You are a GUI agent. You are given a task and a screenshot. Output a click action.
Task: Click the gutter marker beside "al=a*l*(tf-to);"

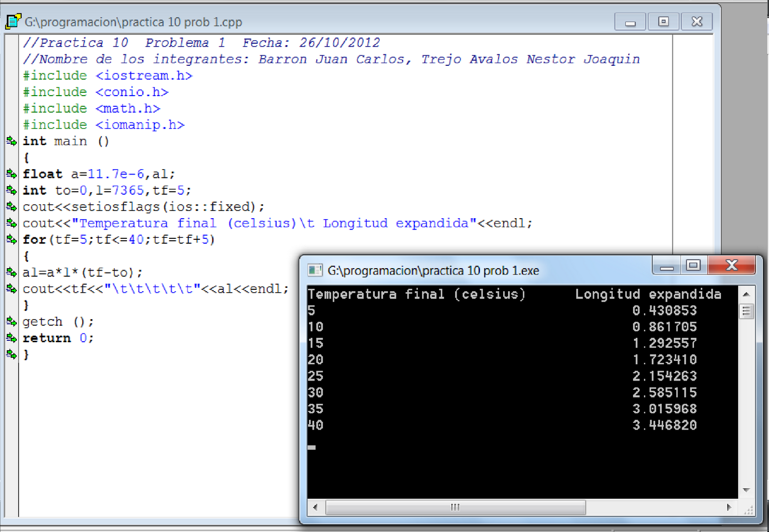coord(12,272)
